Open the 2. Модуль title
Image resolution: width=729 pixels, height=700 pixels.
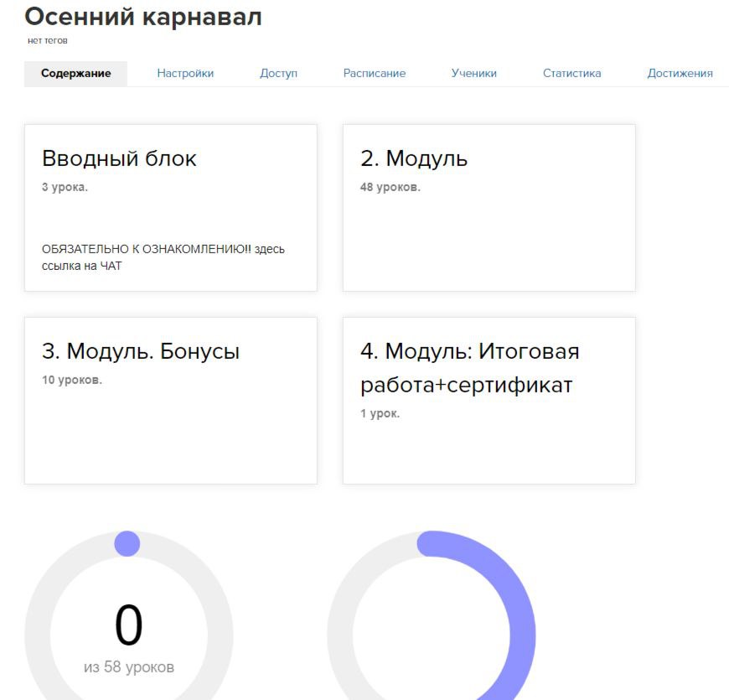click(x=414, y=158)
